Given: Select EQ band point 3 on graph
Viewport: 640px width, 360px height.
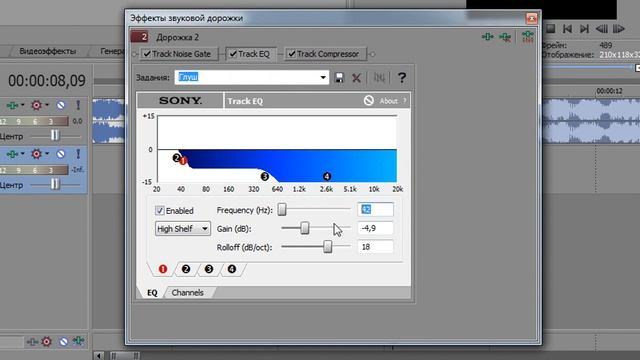Looking at the screenshot, I should point(264,176).
